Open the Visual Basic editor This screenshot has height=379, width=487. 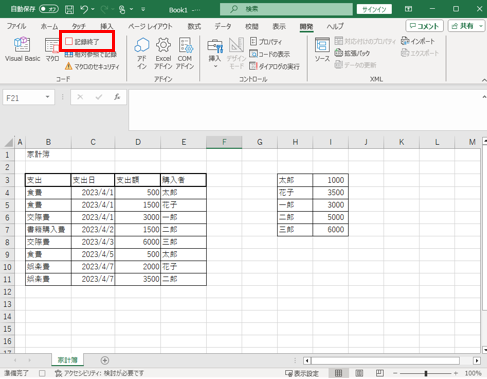[x=22, y=49]
